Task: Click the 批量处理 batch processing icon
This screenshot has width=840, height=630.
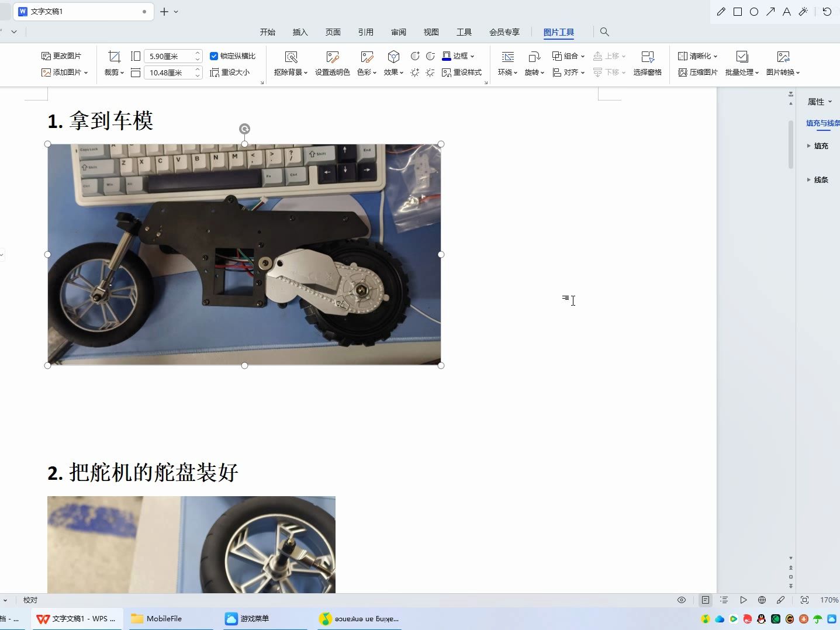Action: (x=742, y=57)
